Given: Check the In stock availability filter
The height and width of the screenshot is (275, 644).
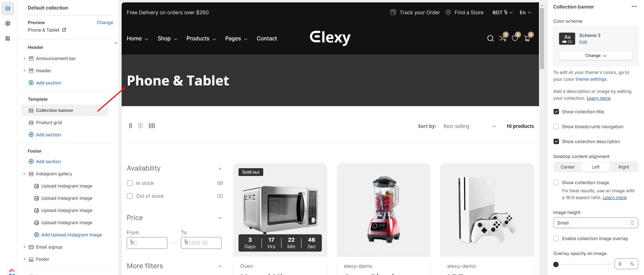Looking at the screenshot, I should (130, 183).
